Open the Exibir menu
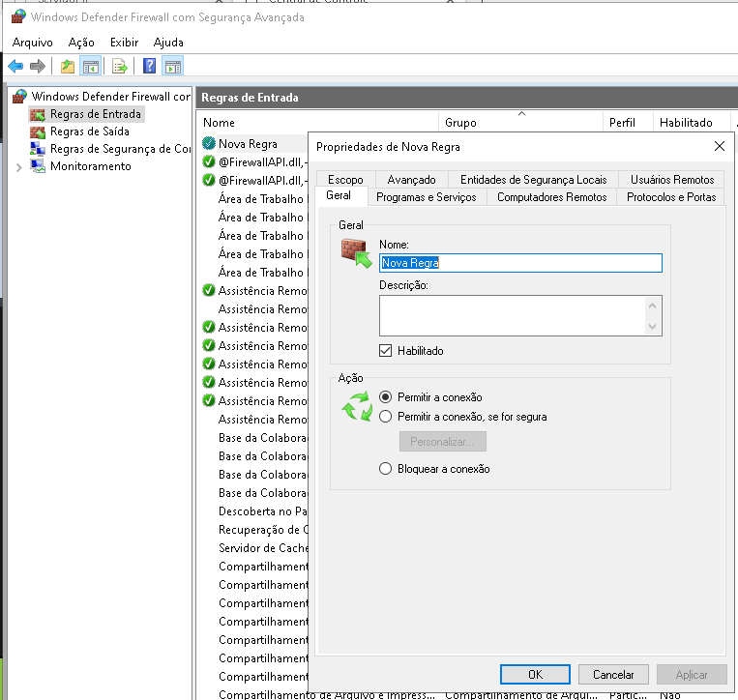 [124, 43]
